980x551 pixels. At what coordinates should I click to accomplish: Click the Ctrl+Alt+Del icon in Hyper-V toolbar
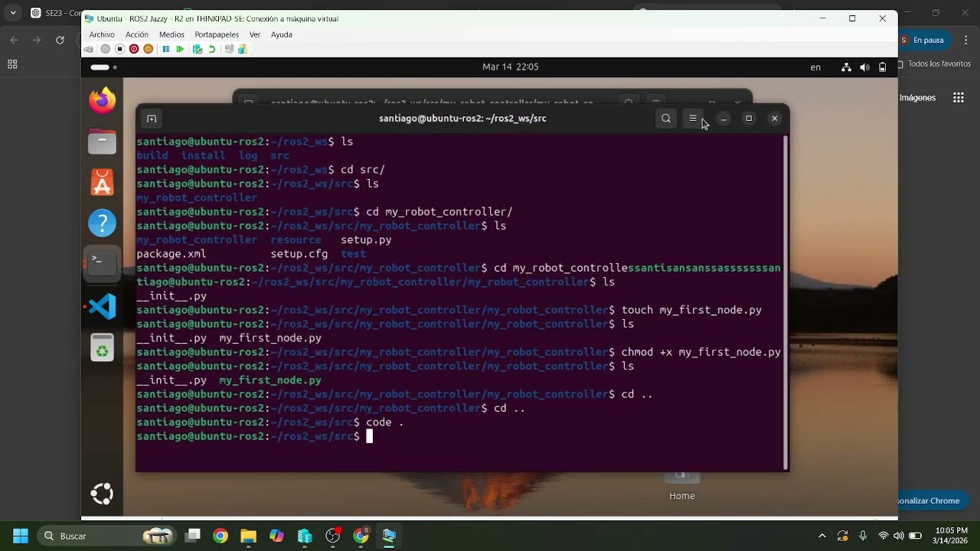pyautogui.click(x=89, y=49)
